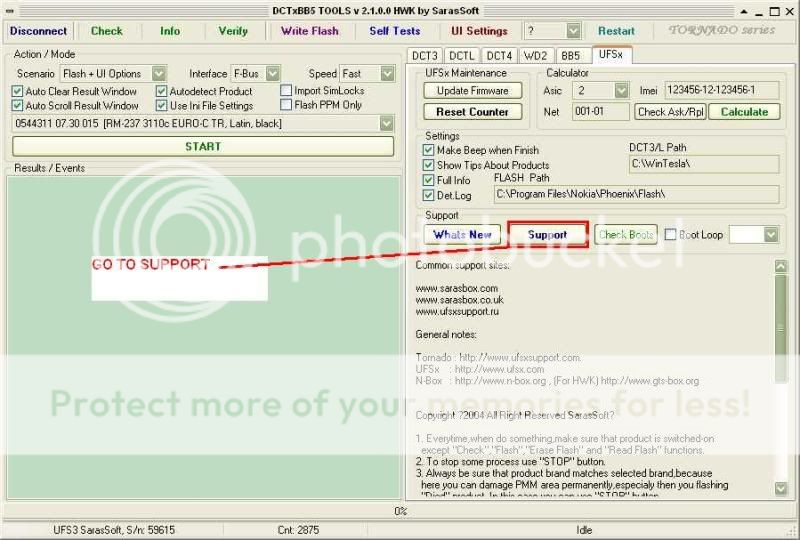Click www.ufsxsupport.ru text
Viewport: 800px width, 540px height.
pos(457,311)
